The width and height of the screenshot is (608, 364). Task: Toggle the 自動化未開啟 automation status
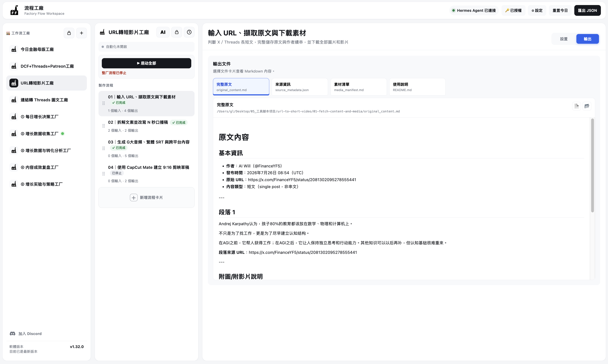pos(146,47)
